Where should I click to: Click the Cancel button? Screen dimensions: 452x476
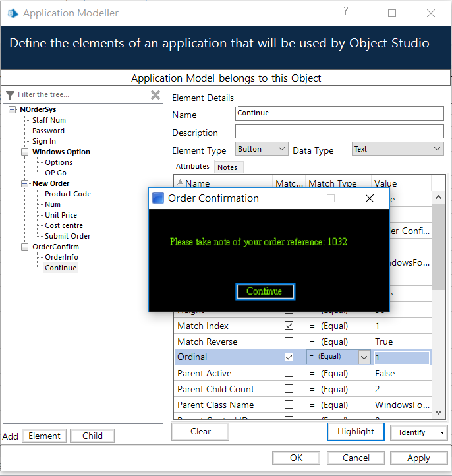point(356,458)
